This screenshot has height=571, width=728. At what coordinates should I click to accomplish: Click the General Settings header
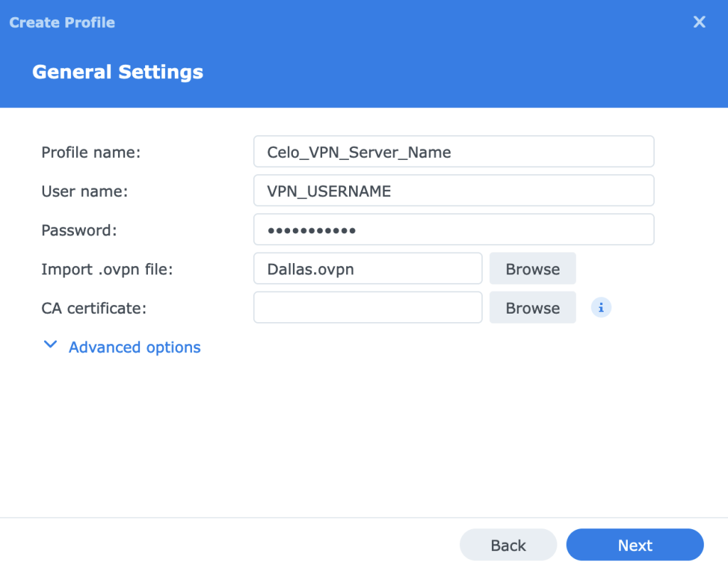coord(117,71)
